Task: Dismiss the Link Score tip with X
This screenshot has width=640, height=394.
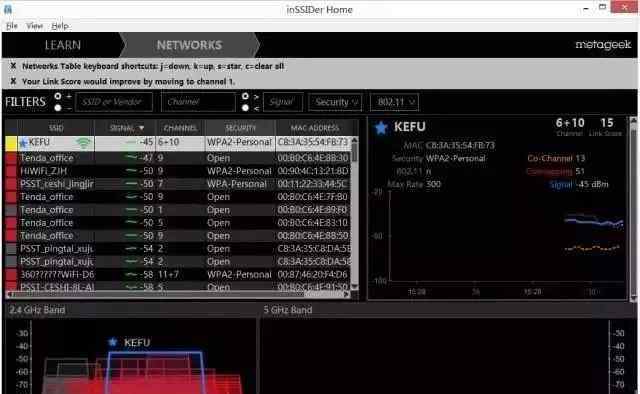Action: click(x=13, y=81)
